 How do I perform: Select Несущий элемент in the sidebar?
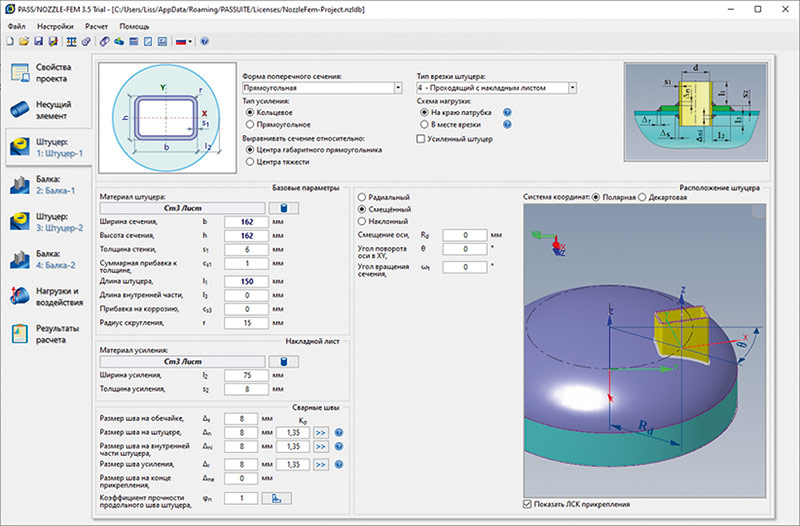46,110
